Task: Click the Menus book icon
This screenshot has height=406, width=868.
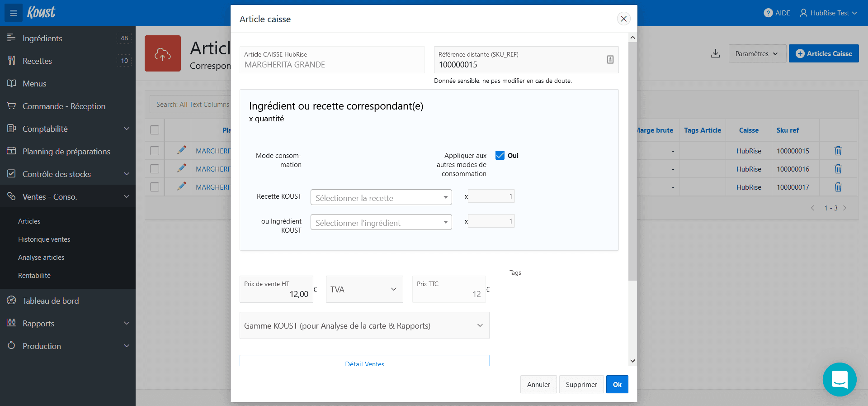Action: [x=11, y=83]
